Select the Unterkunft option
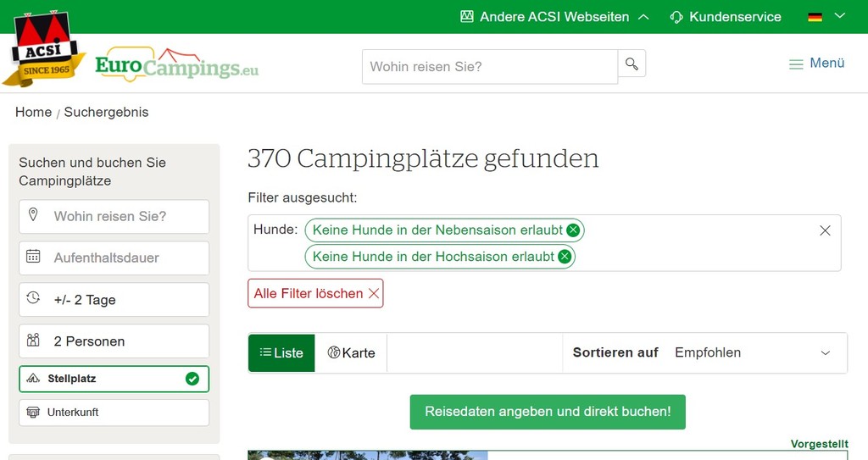 (114, 413)
